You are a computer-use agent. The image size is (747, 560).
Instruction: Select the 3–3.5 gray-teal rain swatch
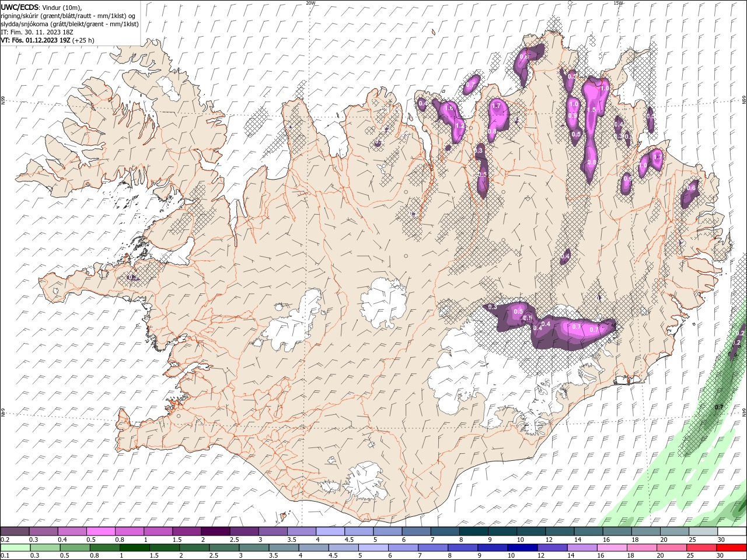click(254, 548)
